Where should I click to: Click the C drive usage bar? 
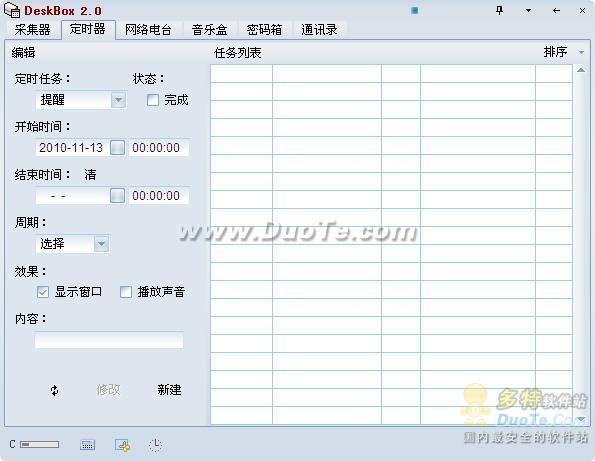[40, 444]
